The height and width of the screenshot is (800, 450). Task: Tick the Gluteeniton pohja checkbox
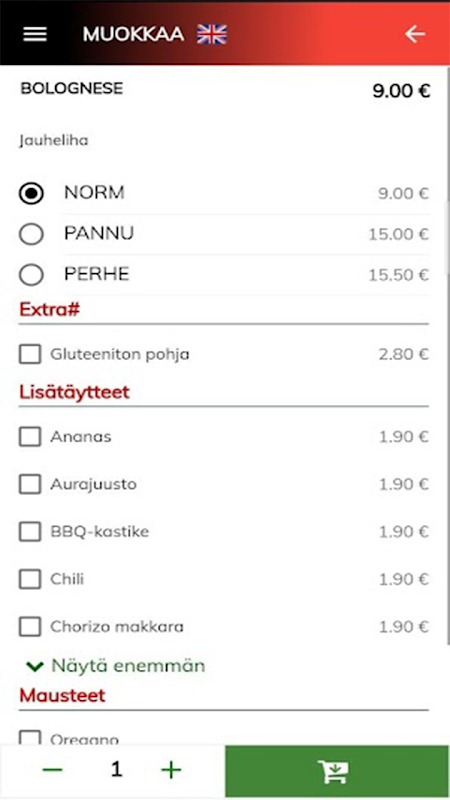coord(30,354)
